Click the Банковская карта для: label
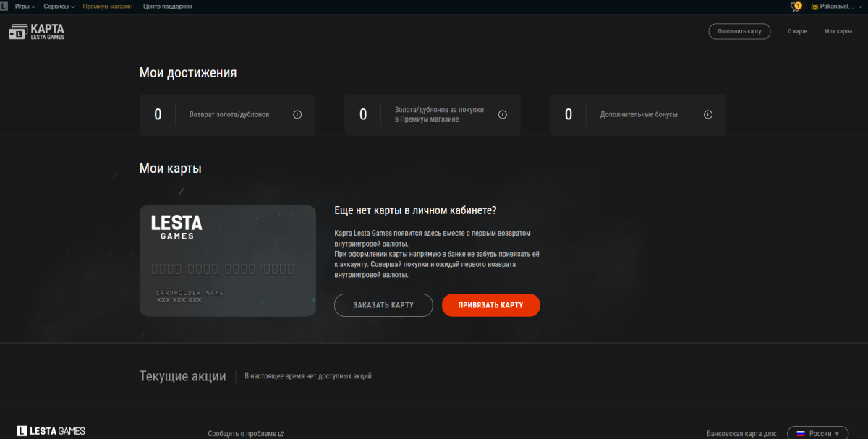The width and height of the screenshot is (868, 439). click(x=741, y=433)
